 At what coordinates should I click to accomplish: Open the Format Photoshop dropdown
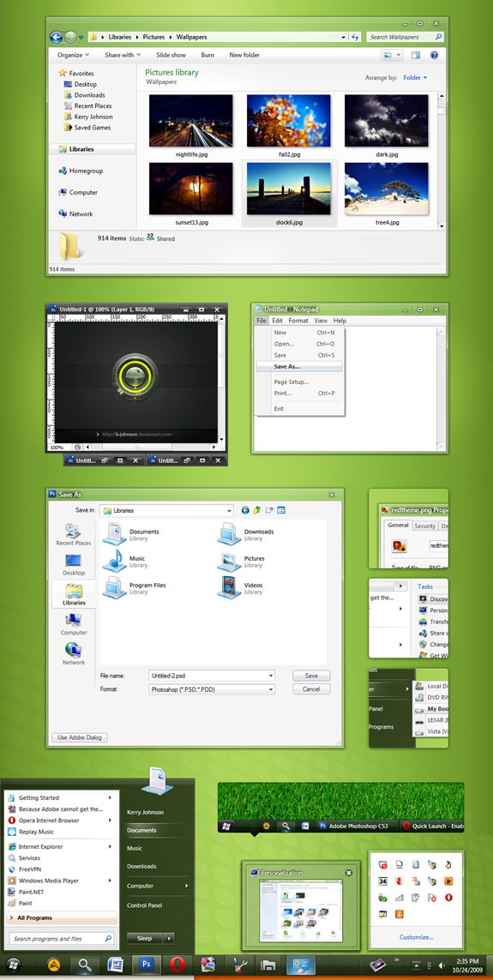click(x=212, y=688)
